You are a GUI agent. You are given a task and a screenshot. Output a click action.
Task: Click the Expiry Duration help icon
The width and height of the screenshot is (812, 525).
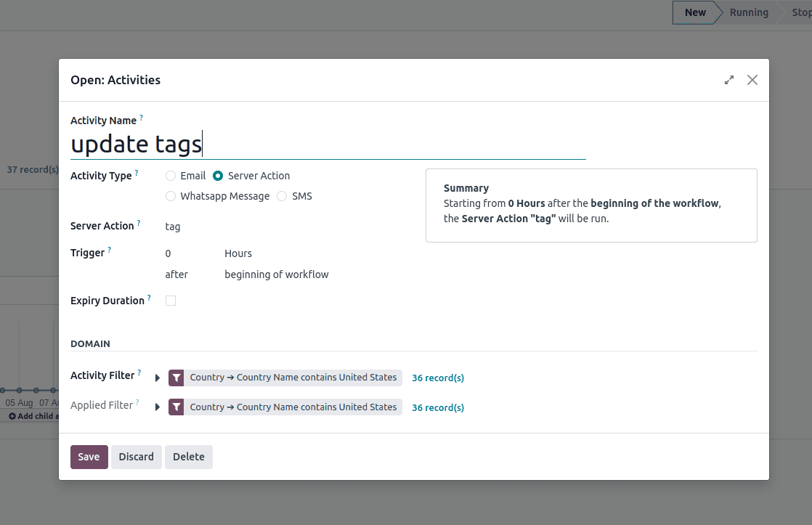(x=149, y=298)
